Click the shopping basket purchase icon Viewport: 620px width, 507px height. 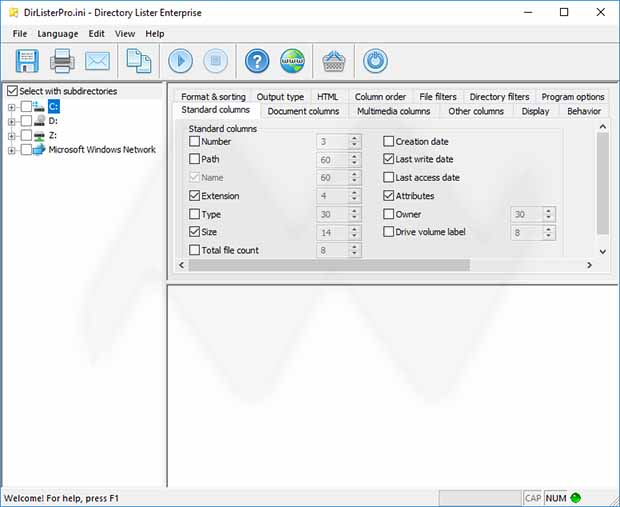coord(334,61)
